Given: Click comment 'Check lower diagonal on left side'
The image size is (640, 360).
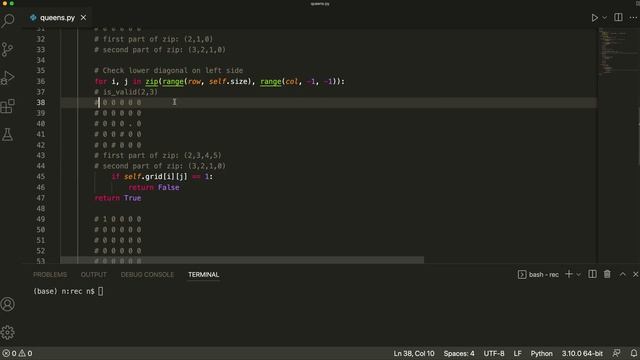Looking at the screenshot, I should pos(169,71).
